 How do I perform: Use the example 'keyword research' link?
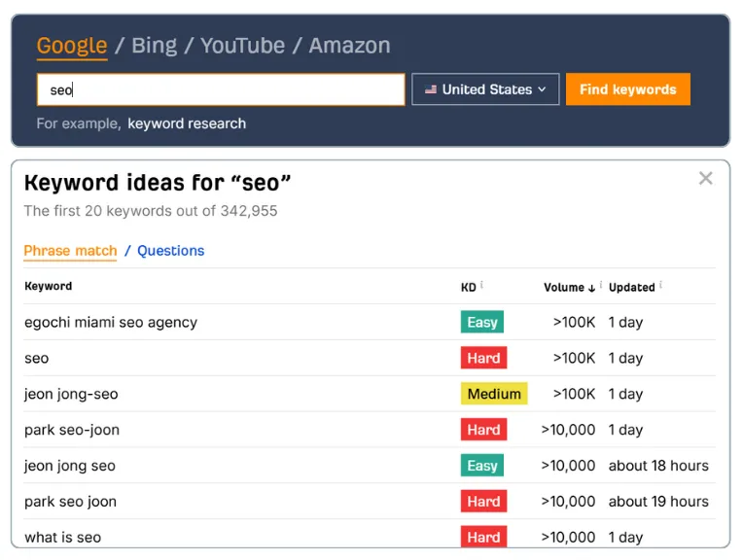(x=187, y=123)
